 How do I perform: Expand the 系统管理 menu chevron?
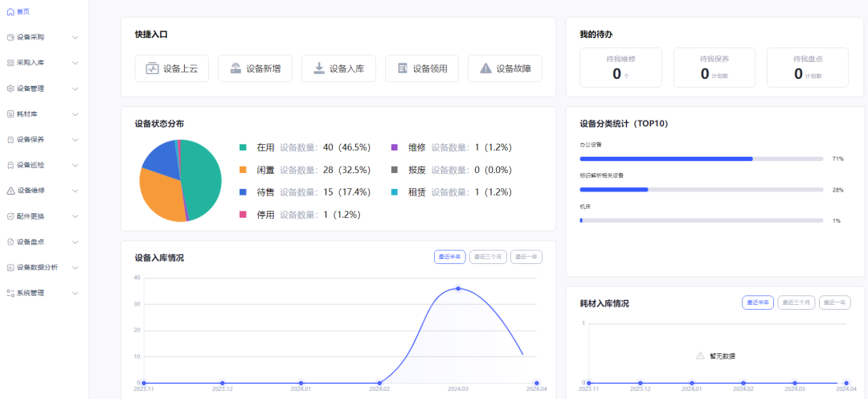pyautogui.click(x=76, y=293)
